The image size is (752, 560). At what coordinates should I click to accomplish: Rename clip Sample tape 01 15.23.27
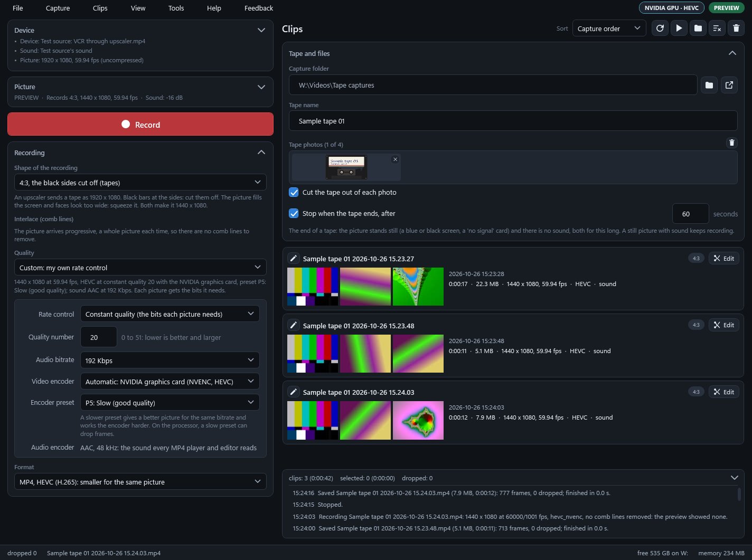pyautogui.click(x=294, y=259)
